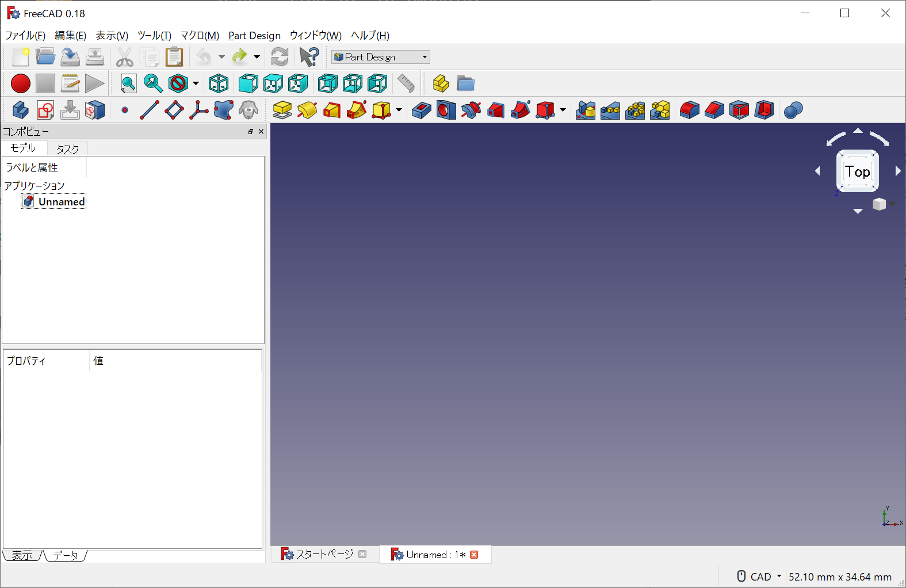This screenshot has height=588, width=906.
Task: Open the Macros edit notepad icon
Action: coord(70,83)
